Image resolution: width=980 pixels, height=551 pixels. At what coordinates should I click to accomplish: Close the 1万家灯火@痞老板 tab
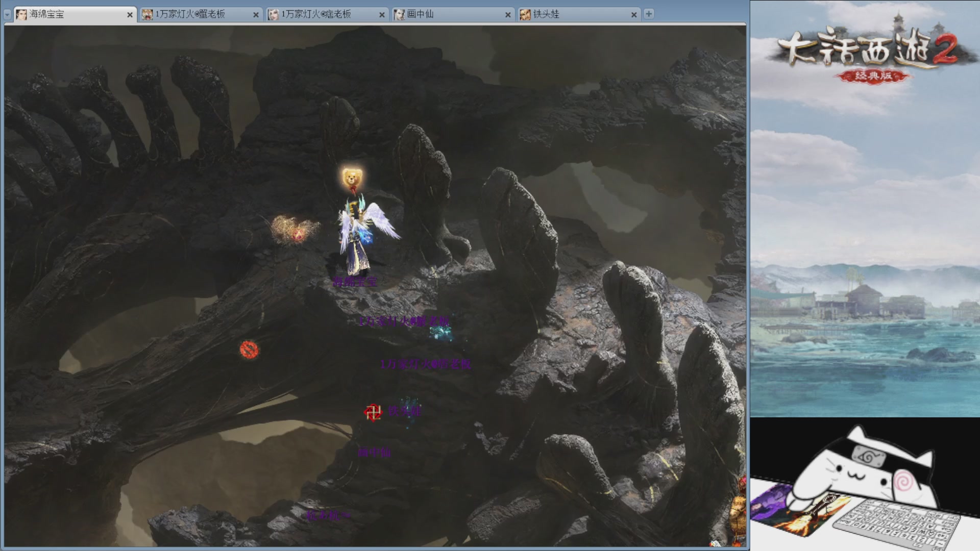(x=382, y=15)
